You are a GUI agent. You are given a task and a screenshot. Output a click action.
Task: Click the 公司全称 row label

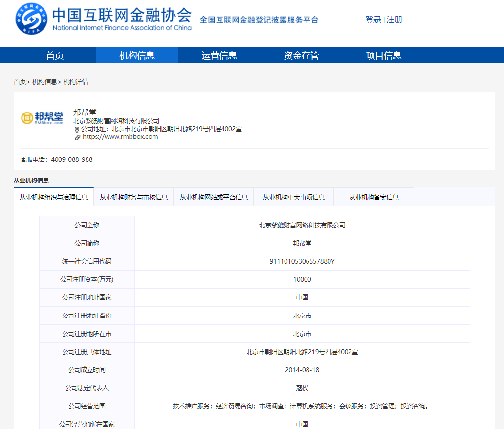(x=87, y=225)
